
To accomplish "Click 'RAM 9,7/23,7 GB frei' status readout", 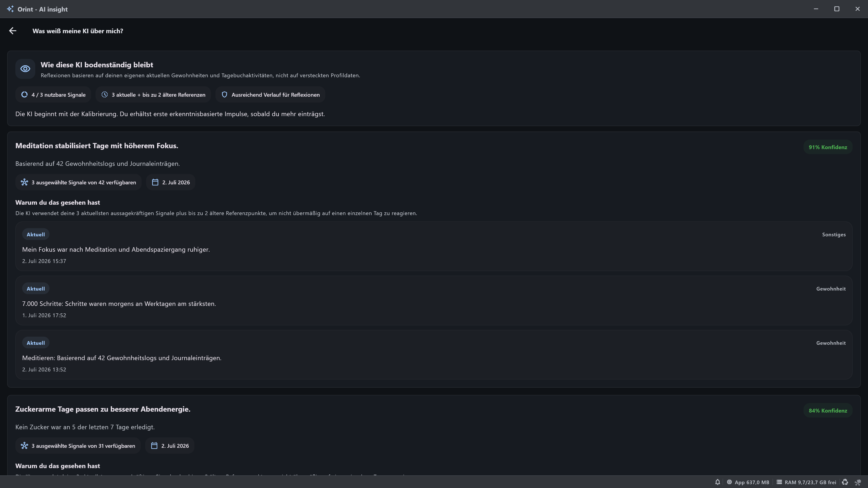I will pyautogui.click(x=810, y=482).
